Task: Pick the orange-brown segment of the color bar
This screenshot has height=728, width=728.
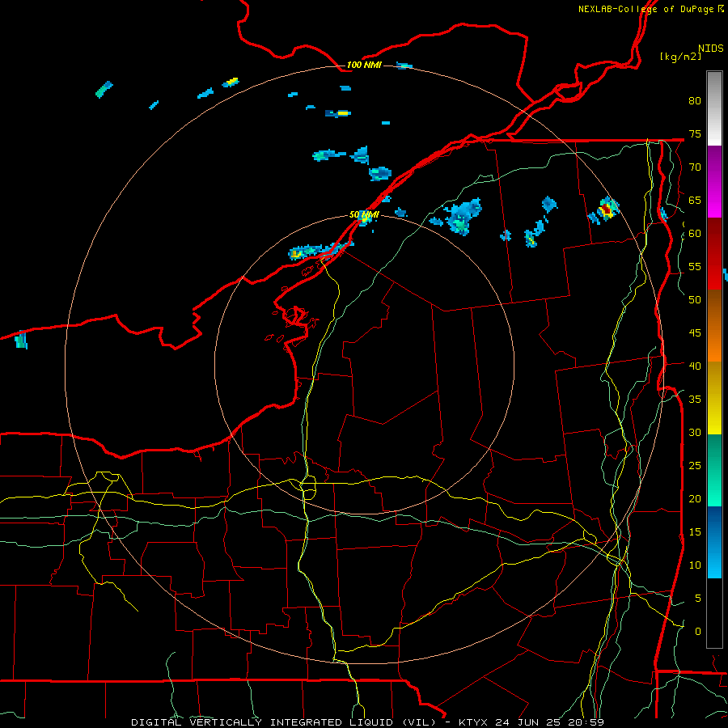Action: click(x=714, y=325)
